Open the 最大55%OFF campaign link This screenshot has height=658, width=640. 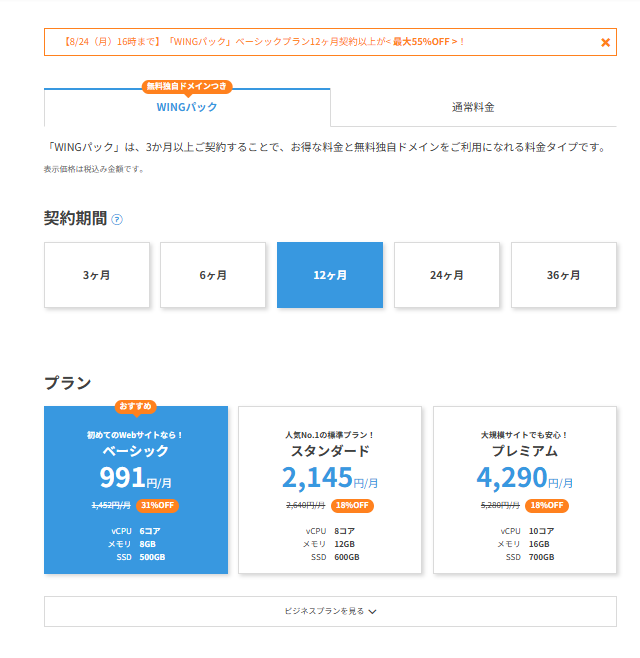point(425,42)
